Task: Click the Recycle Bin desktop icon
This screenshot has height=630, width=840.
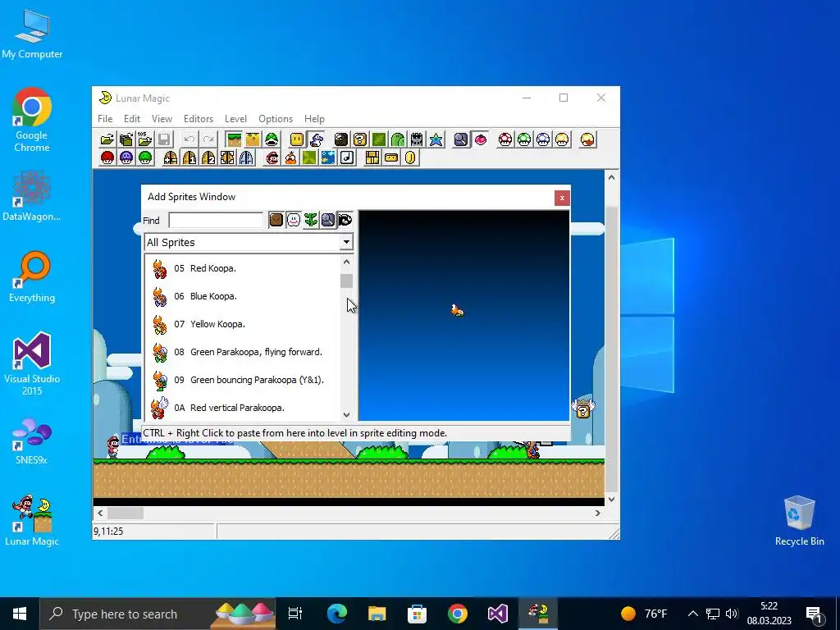Action: click(x=799, y=521)
